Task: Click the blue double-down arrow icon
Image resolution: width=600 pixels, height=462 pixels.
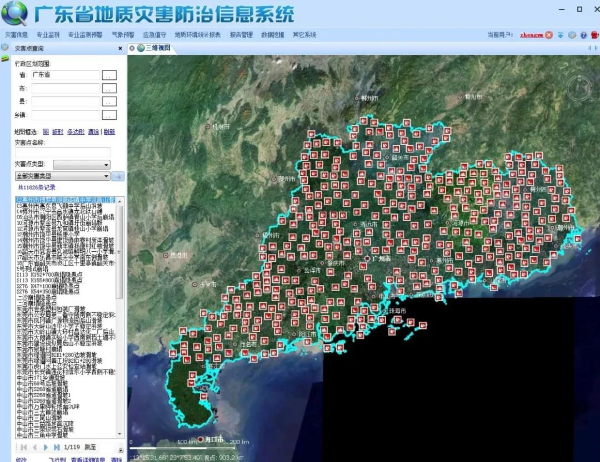Action: [560, 35]
